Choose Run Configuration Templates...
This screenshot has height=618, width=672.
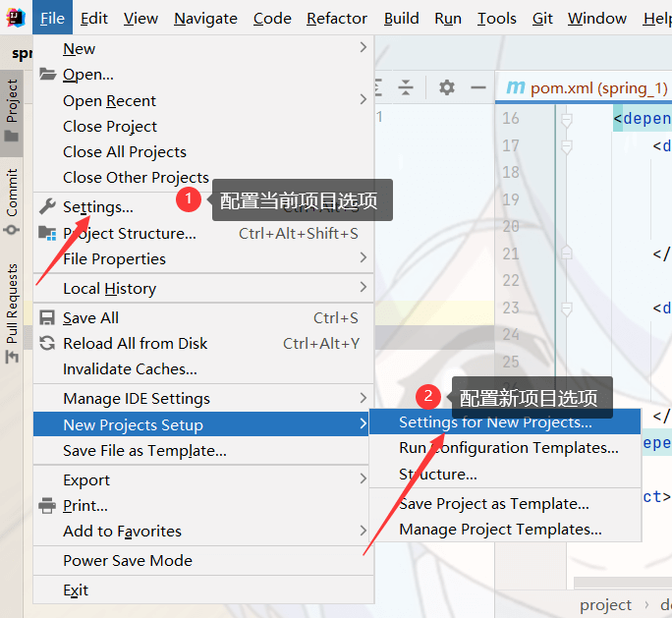point(505,447)
